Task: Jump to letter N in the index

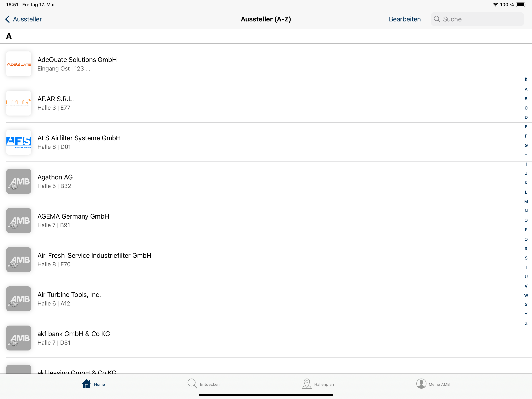Action: point(526,211)
